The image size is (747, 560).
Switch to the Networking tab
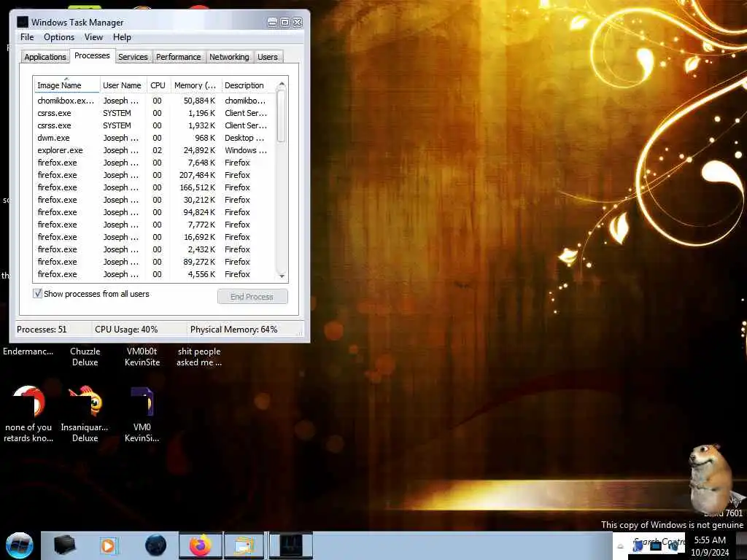click(229, 57)
